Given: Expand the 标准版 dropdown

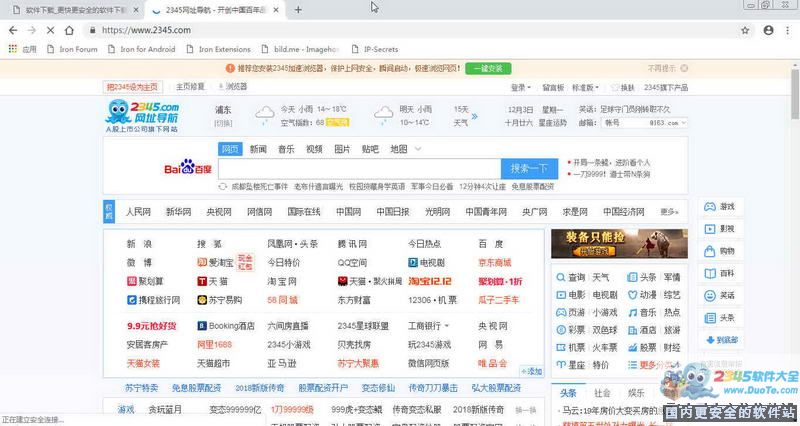Looking at the screenshot, I should click(x=585, y=88).
